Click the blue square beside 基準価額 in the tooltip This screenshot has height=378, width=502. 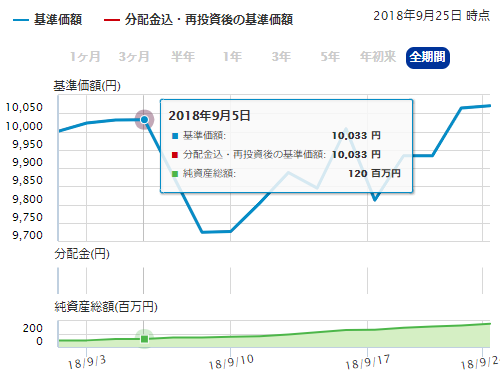click(175, 136)
